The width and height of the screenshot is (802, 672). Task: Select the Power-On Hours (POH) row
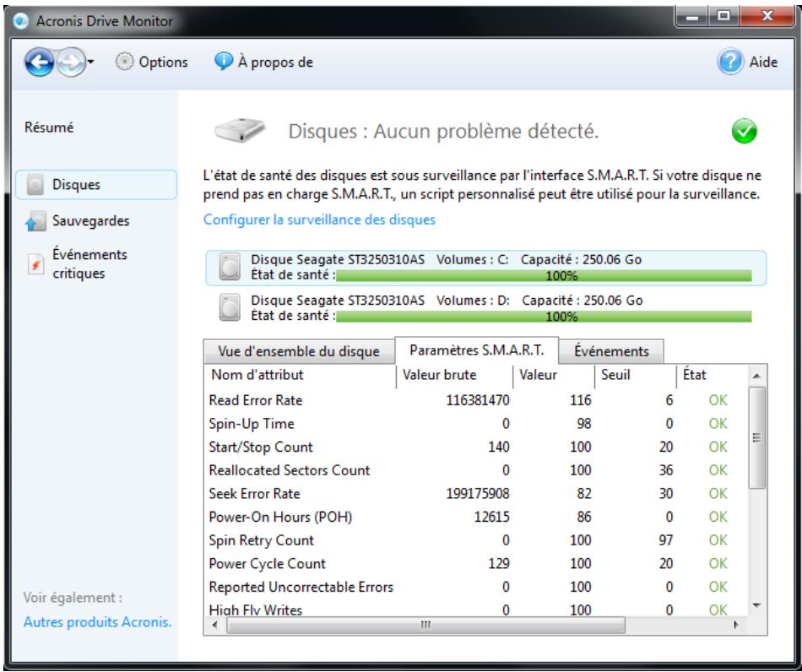click(x=475, y=517)
